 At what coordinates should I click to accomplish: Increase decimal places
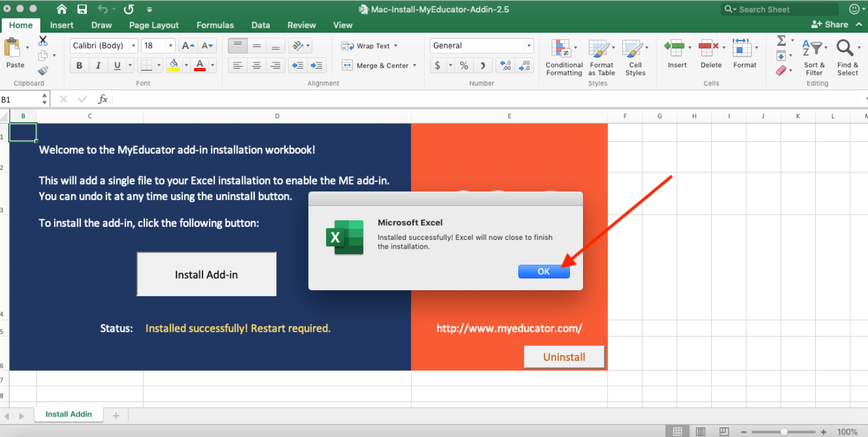tap(505, 65)
